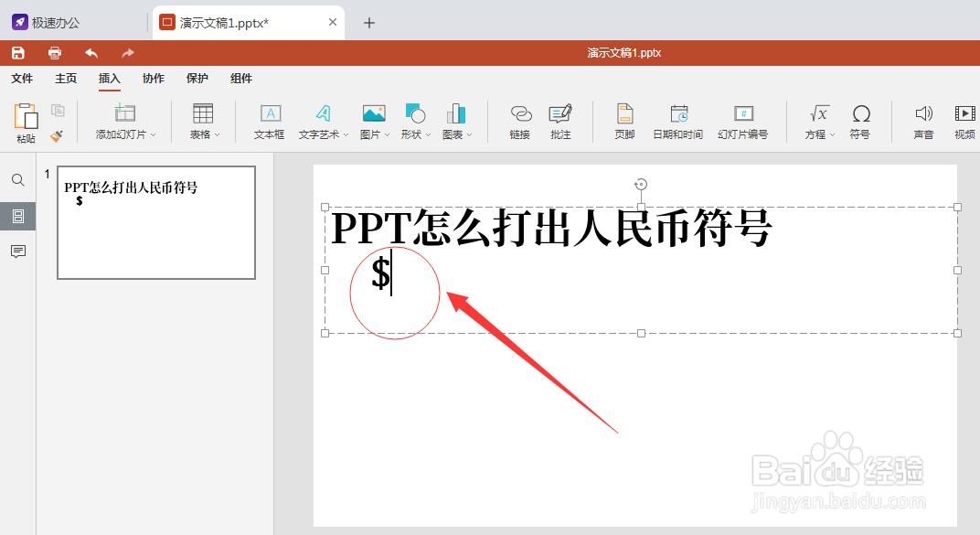
Task: Click the print icon
Action: [55, 53]
